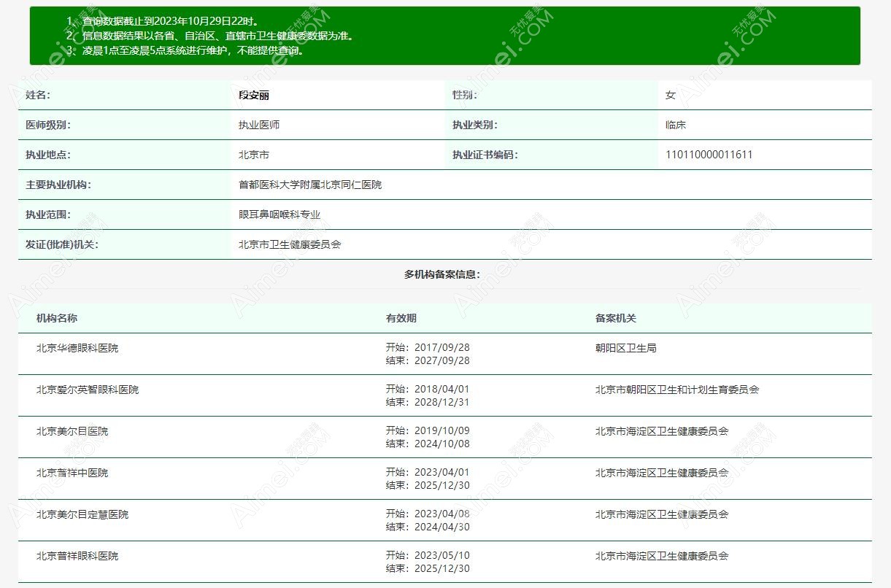Select the 北京美尔目定慧医院 row
Image resolution: width=891 pixels, height=588 pixels.
445,520
